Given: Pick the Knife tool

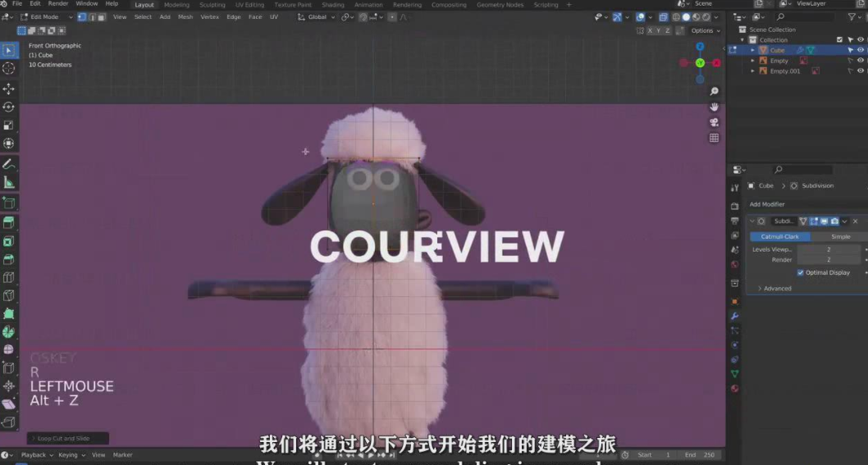Looking at the screenshot, I should [9, 295].
